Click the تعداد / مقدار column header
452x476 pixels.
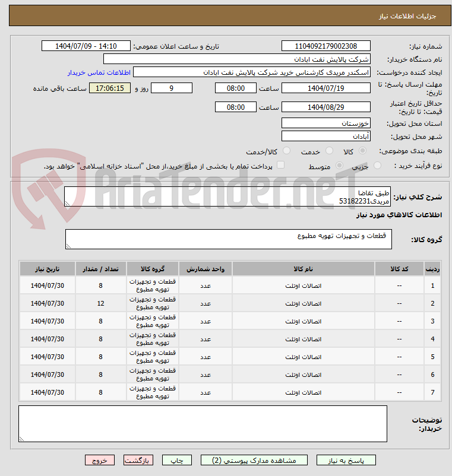point(100,269)
